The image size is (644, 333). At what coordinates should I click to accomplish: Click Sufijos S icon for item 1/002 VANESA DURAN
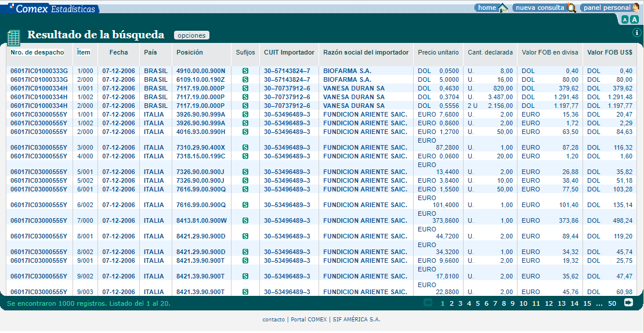point(245,97)
